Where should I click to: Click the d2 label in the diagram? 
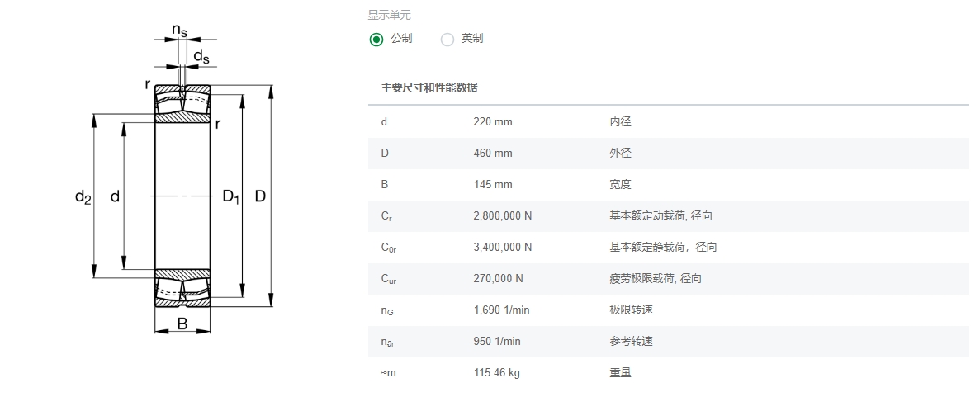coord(83,196)
